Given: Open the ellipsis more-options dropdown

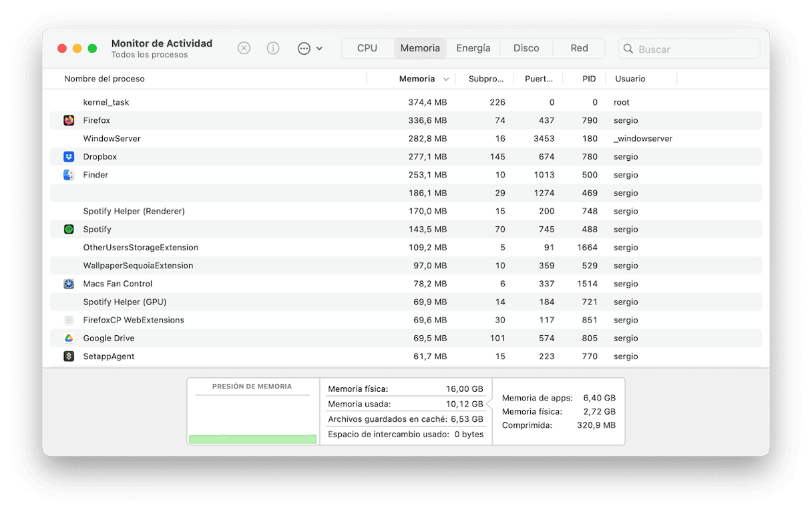Looking at the screenshot, I should [310, 48].
